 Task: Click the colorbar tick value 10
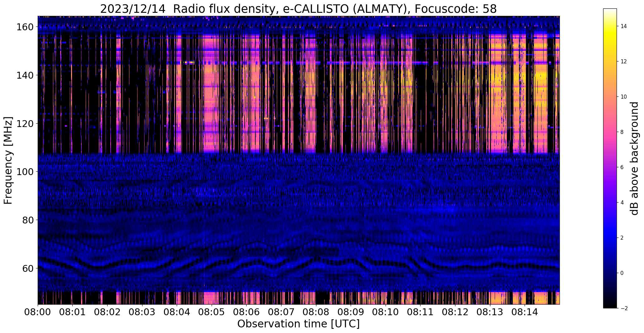click(623, 97)
